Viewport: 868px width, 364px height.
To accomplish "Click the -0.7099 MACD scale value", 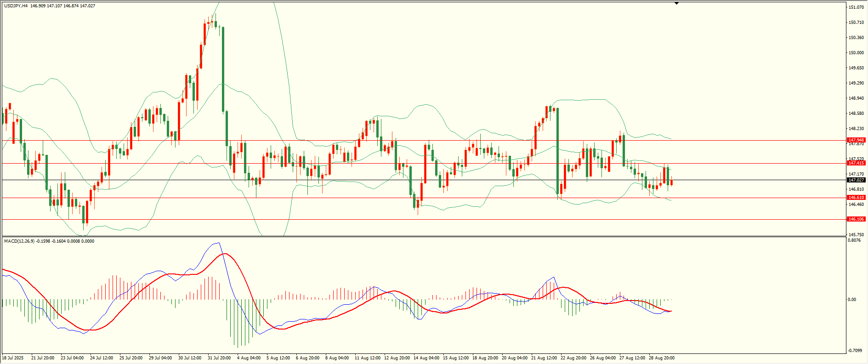I will coord(855,351).
